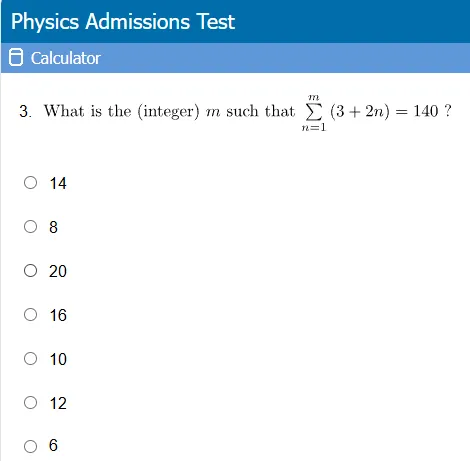
Task: Click the Calculator text label
Action: 66,58
